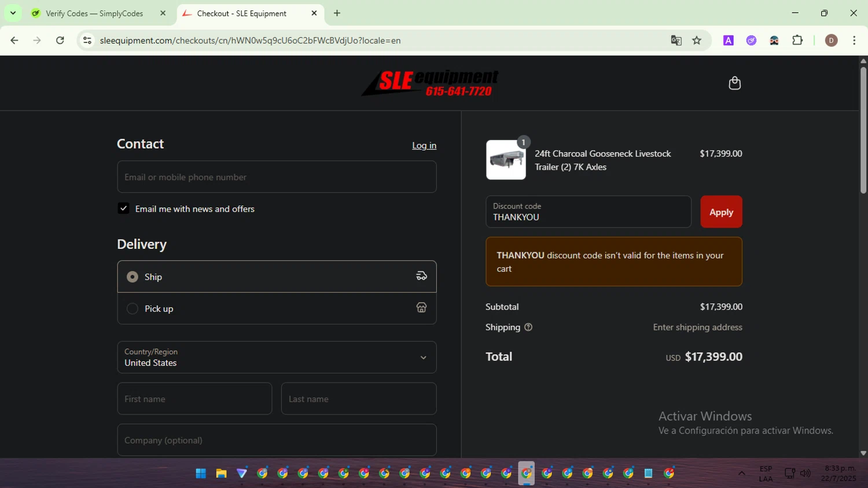
Task: Click the store icon in Pick up row
Action: (421, 308)
